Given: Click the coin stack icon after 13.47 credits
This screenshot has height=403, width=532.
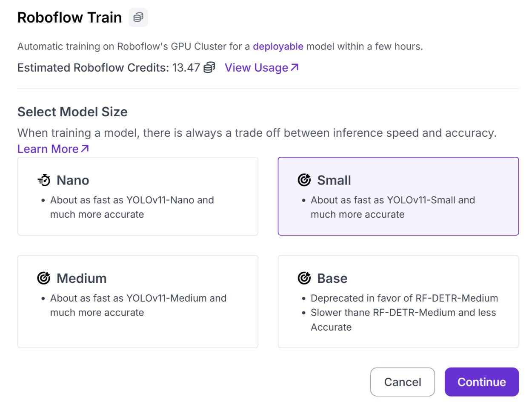Looking at the screenshot, I should 209,67.
